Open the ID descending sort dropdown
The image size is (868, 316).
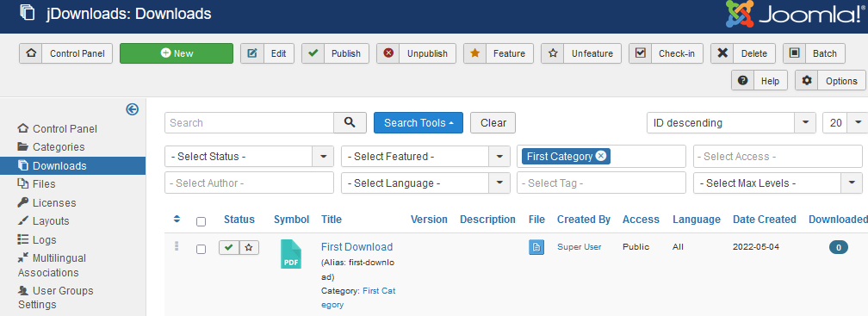point(731,123)
